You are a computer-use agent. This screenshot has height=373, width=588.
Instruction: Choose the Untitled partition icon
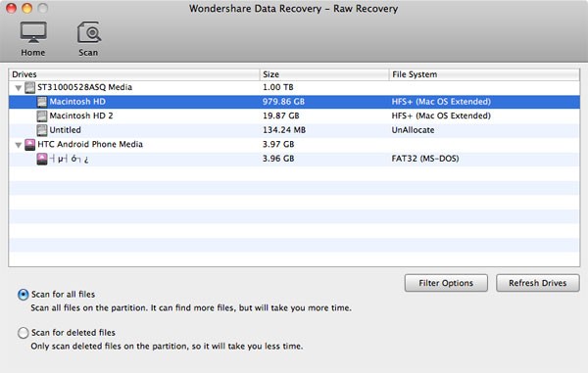42,130
